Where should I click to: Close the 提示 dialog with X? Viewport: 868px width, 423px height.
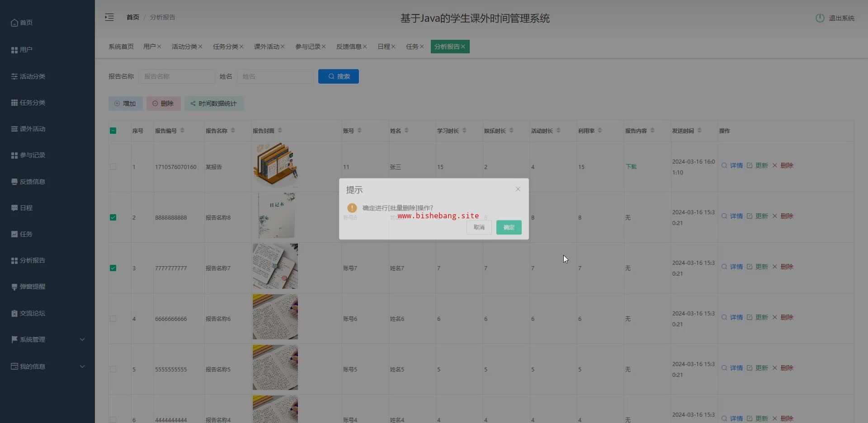pos(518,189)
